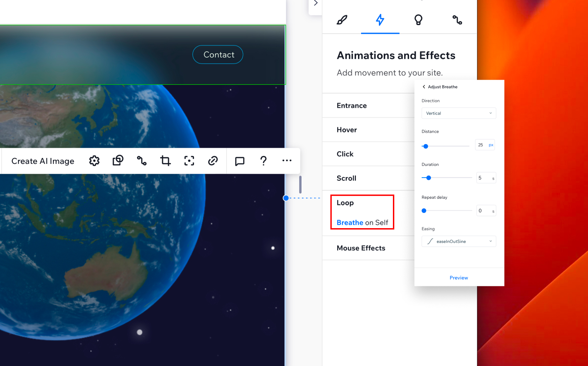Viewport: 588px width, 366px height.
Task: Open the Direction dropdown showing Vertical
Action: click(459, 113)
